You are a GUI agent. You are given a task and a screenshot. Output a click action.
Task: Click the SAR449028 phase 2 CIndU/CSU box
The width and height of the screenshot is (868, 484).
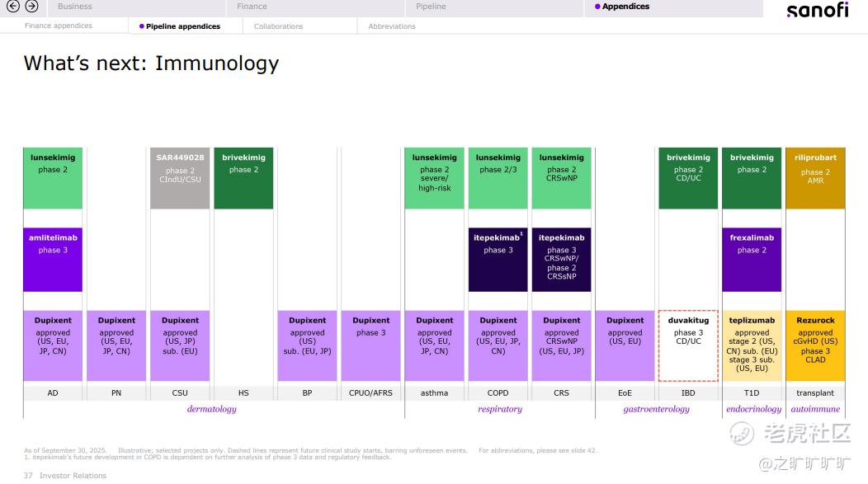point(180,178)
